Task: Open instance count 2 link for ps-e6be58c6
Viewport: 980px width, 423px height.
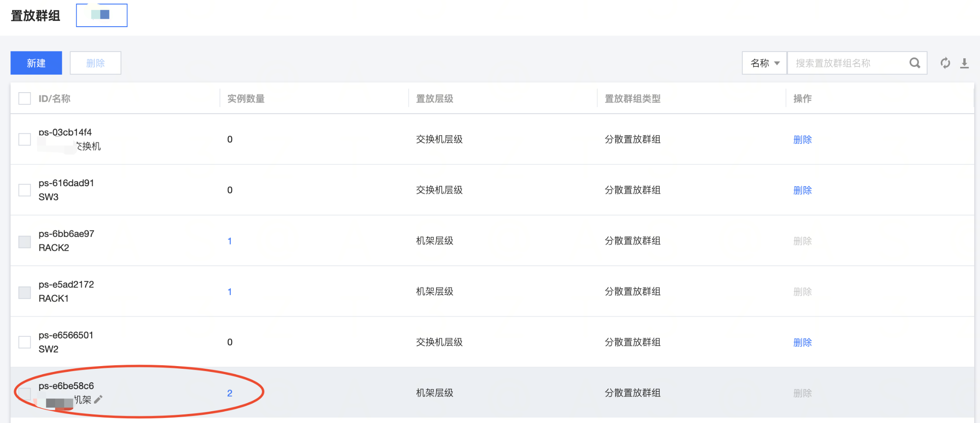Action: (x=229, y=393)
